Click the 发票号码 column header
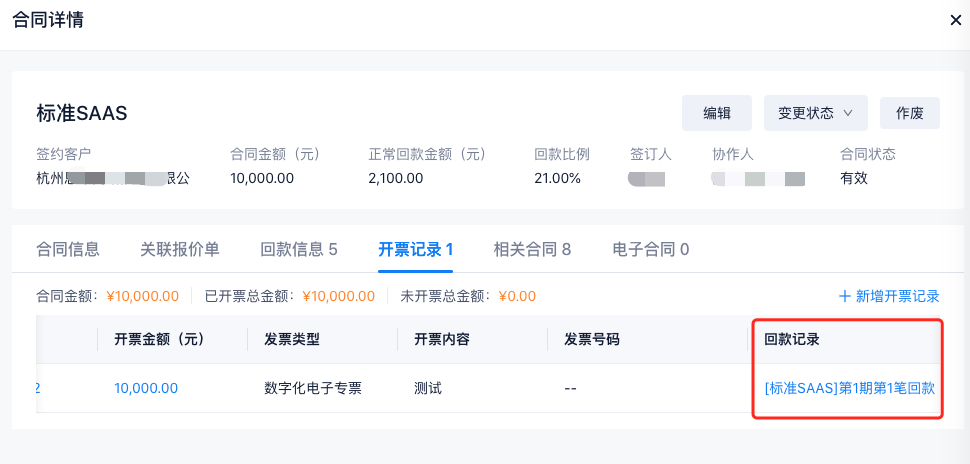Viewport: 970px width, 464px height. click(592, 339)
